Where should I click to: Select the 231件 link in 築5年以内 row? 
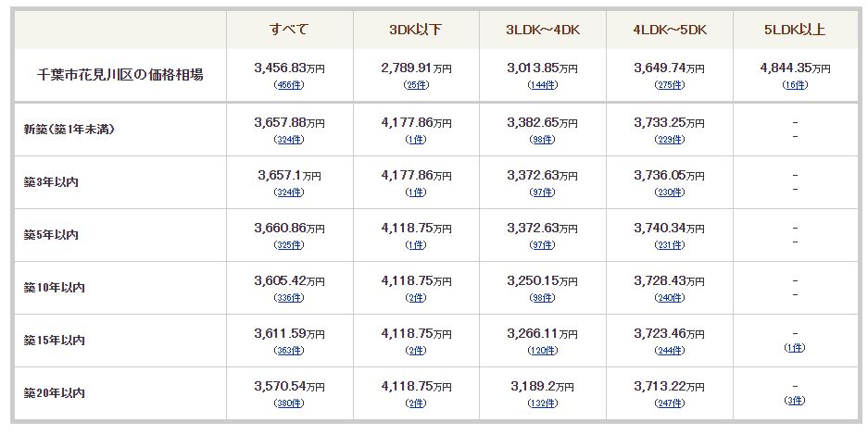point(669,245)
